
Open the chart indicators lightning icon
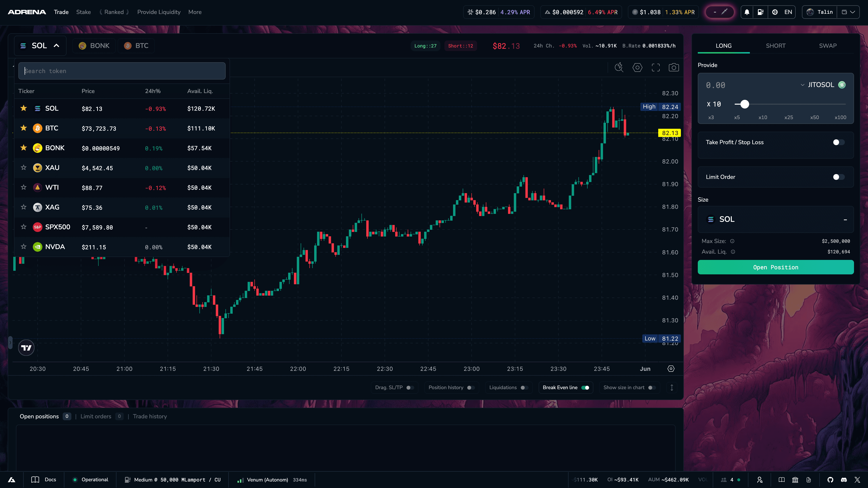[619, 68]
